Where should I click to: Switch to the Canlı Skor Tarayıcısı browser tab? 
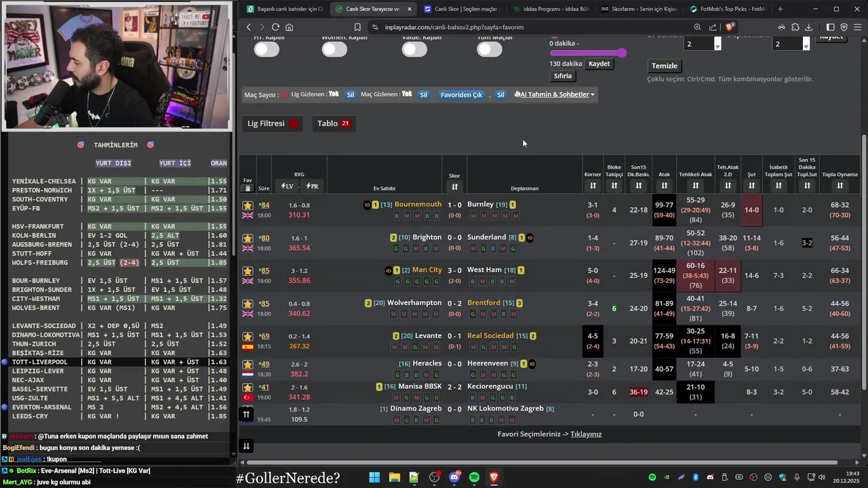[x=373, y=9]
